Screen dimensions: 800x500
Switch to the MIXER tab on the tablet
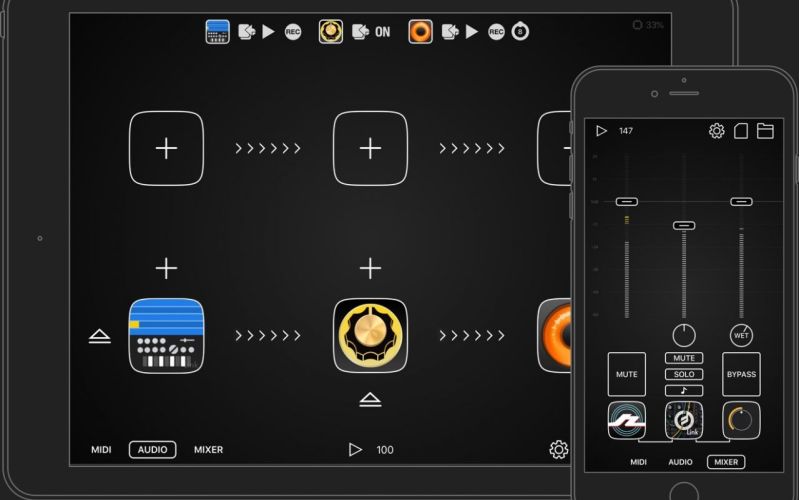click(208, 450)
